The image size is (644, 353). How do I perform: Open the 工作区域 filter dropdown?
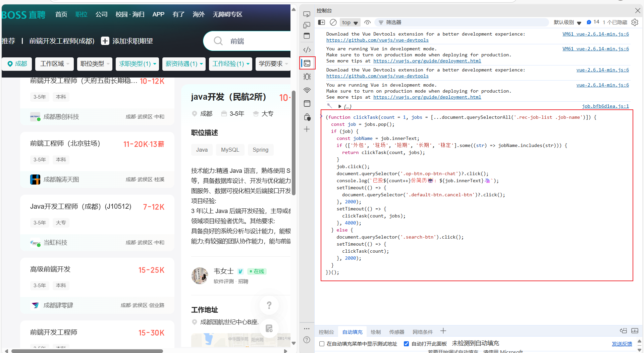coord(54,64)
